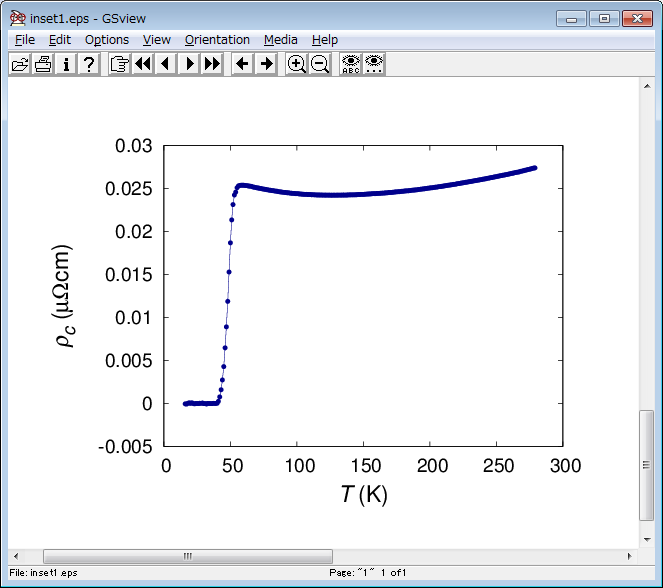
Task: Skip forward pages with double-right arrow
Action: point(212,64)
